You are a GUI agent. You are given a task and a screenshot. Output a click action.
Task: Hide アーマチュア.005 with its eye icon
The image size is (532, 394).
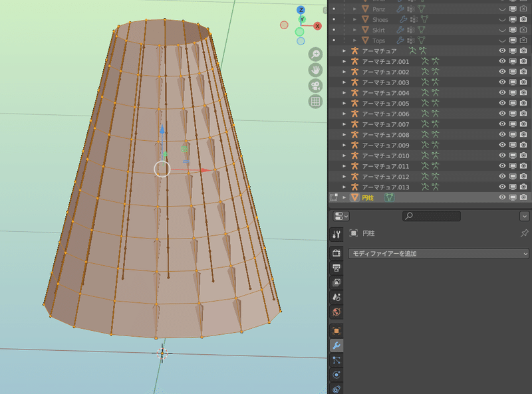(503, 104)
